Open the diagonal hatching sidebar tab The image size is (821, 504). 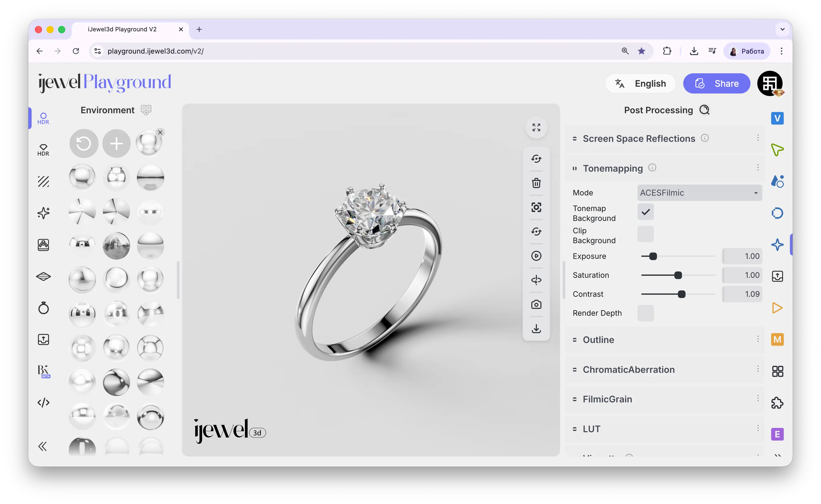click(43, 181)
